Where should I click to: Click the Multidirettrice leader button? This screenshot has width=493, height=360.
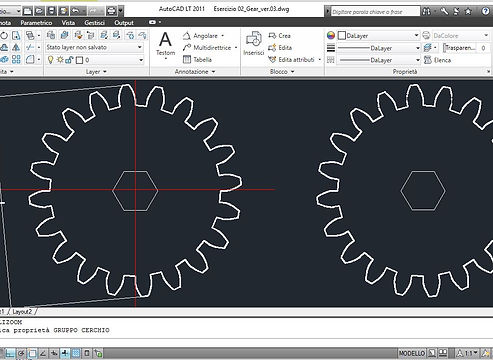pyautogui.click(x=207, y=48)
